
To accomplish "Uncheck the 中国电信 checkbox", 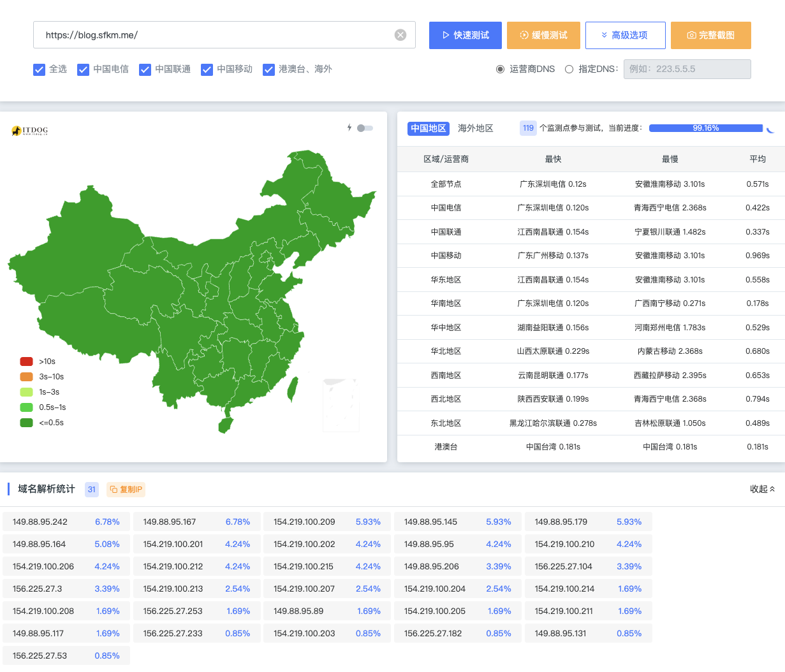I will pos(83,69).
